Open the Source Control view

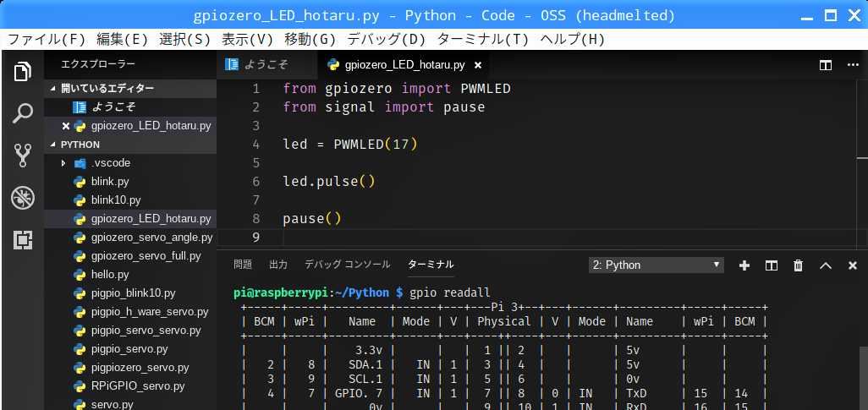click(x=23, y=156)
